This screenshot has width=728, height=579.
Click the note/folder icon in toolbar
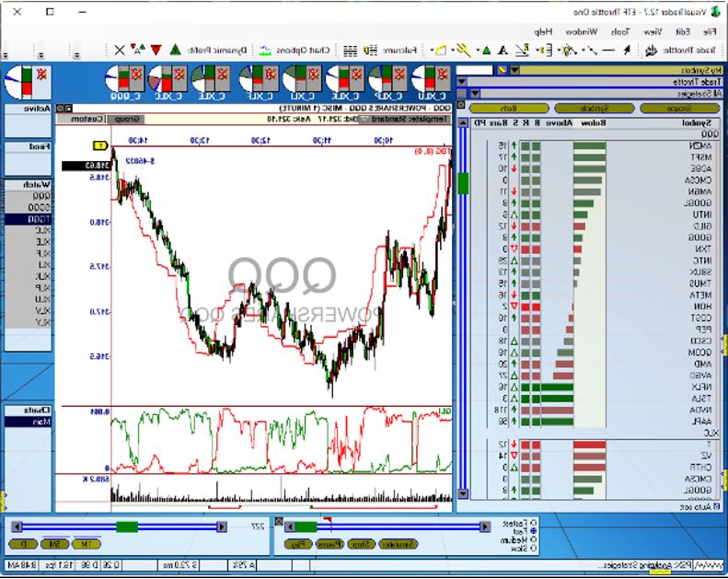(x=440, y=50)
